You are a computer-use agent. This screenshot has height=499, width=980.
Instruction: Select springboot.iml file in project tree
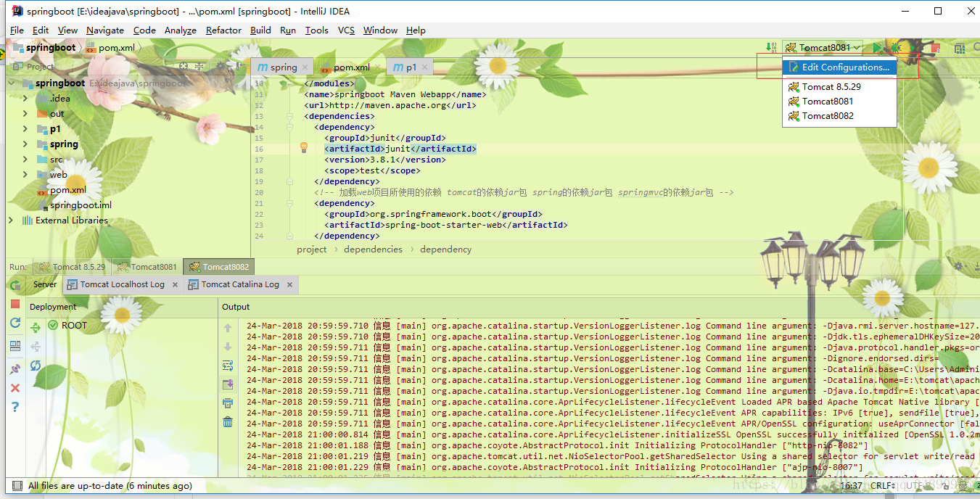pos(81,205)
